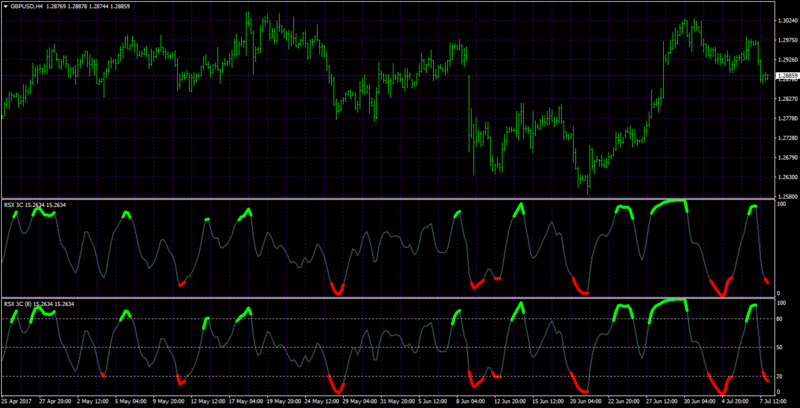
Task: Click the 27 Jun 12:00 time label
Action: [664, 401]
